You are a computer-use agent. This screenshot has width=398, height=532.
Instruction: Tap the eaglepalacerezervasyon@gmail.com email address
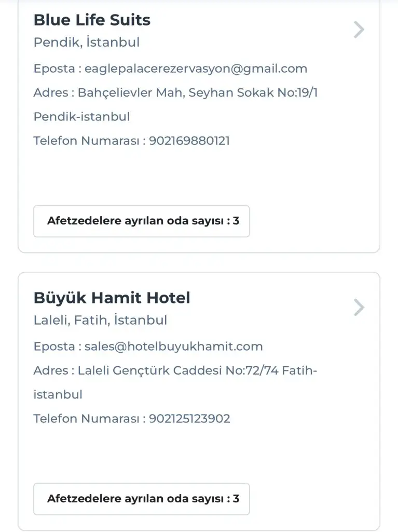click(196, 69)
